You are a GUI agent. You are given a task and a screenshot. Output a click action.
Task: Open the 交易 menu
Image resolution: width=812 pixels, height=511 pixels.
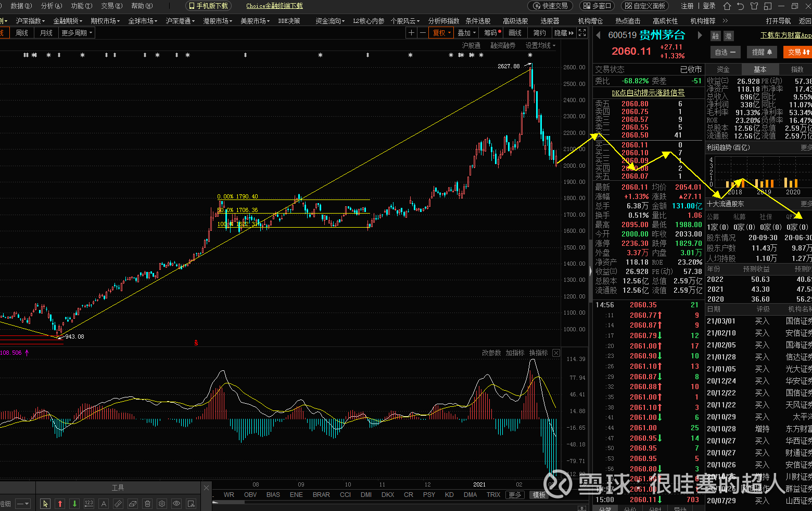click(x=111, y=6)
